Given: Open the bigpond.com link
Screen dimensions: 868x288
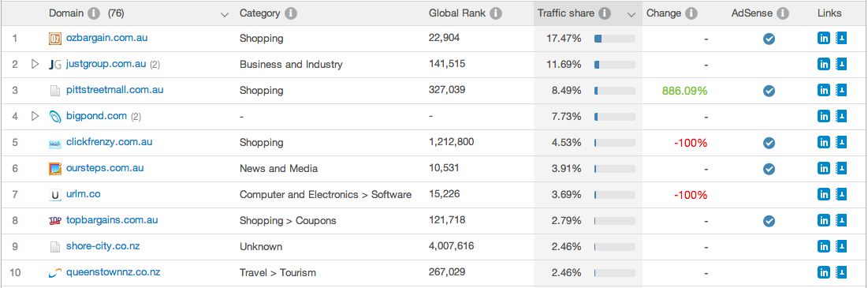Looking at the screenshot, I should [96, 116].
